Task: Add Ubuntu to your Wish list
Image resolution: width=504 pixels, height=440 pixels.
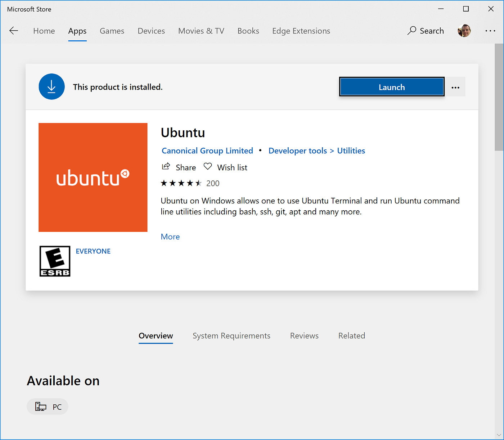Action: (x=225, y=167)
